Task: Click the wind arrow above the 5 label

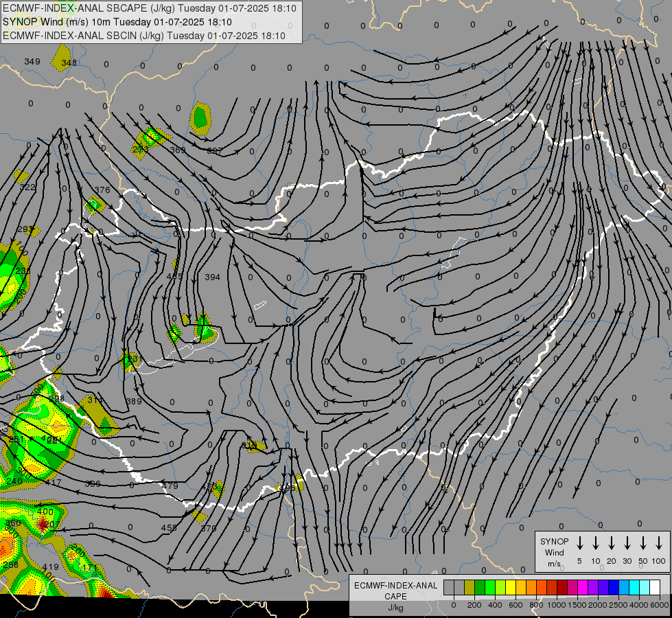Action: [x=579, y=543]
